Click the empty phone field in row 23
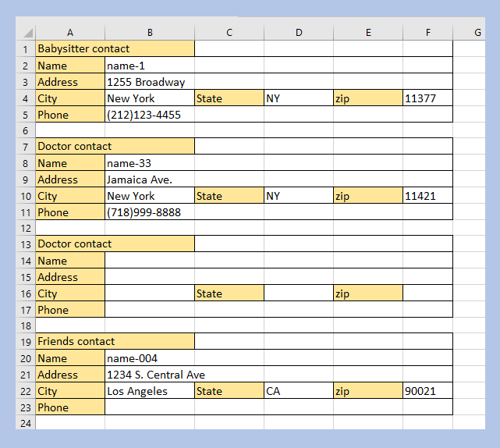Viewport: 500px width, 448px height. point(278,407)
